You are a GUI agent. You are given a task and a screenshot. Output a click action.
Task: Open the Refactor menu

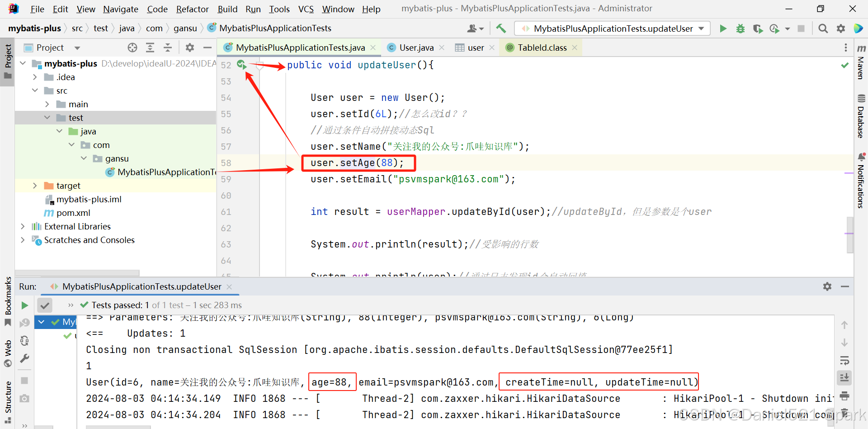pyautogui.click(x=192, y=9)
